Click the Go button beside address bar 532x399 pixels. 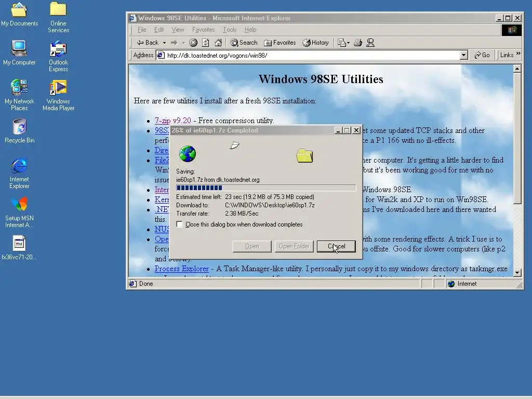pyautogui.click(x=482, y=55)
